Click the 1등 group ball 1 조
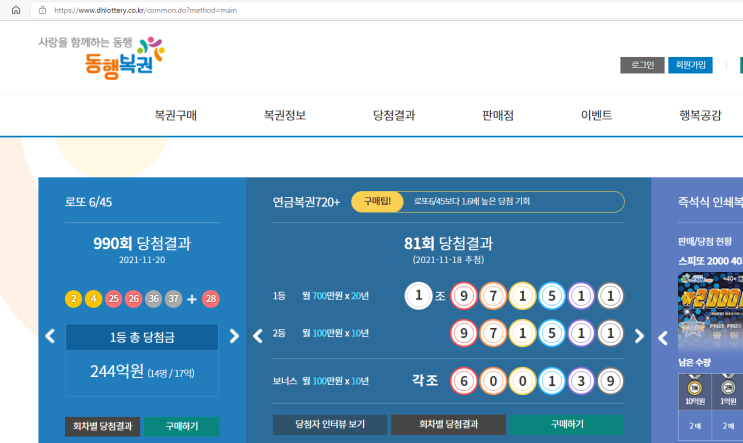 [x=418, y=296]
